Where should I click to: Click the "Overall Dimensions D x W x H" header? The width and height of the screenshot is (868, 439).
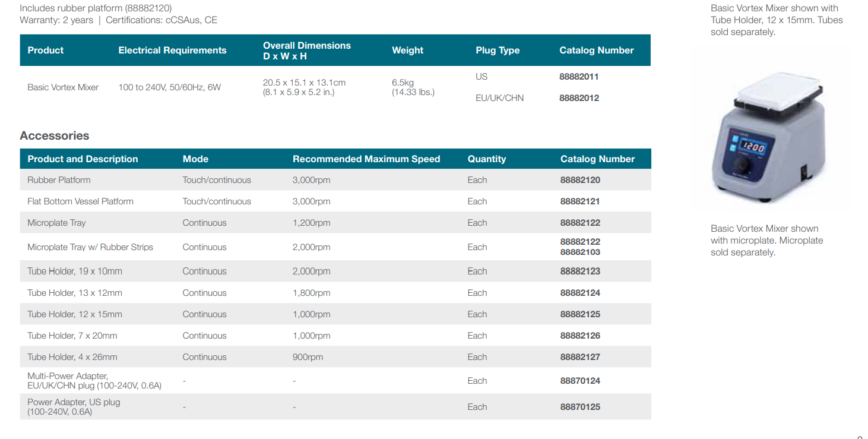pos(307,50)
